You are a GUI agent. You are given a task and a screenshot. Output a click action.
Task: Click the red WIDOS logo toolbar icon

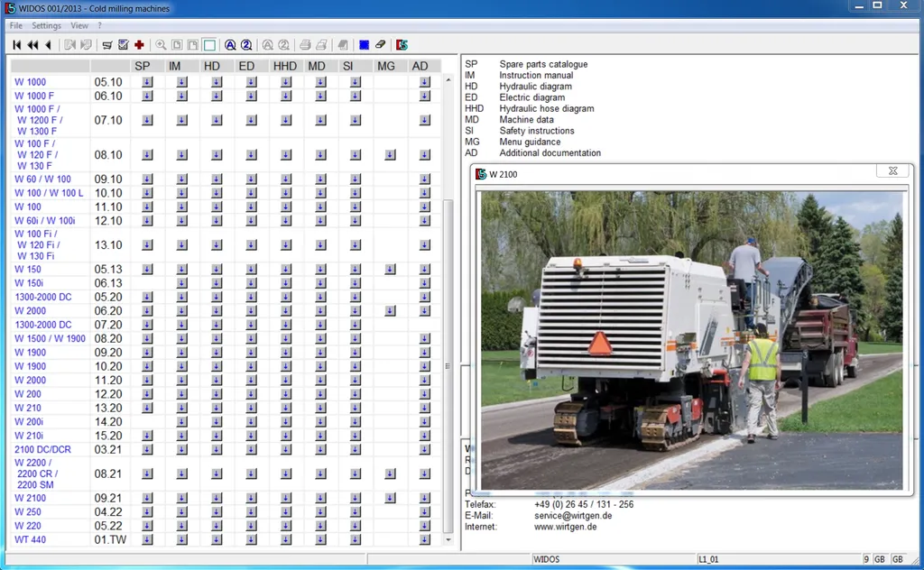click(x=402, y=45)
